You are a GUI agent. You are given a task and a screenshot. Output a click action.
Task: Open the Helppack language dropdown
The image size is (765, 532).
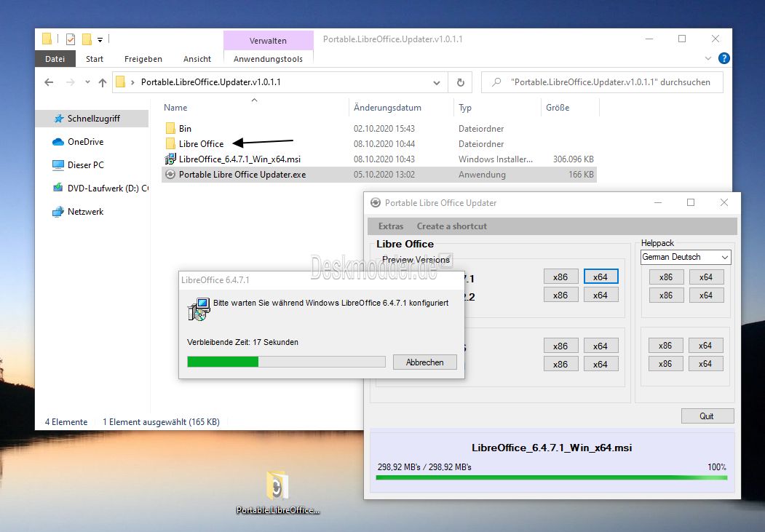(686, 257)
